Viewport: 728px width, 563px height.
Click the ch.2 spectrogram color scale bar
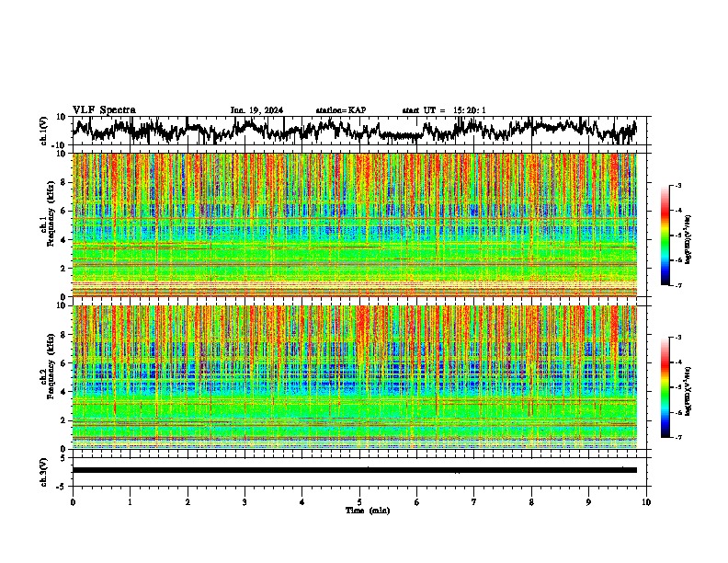[665, 387]
